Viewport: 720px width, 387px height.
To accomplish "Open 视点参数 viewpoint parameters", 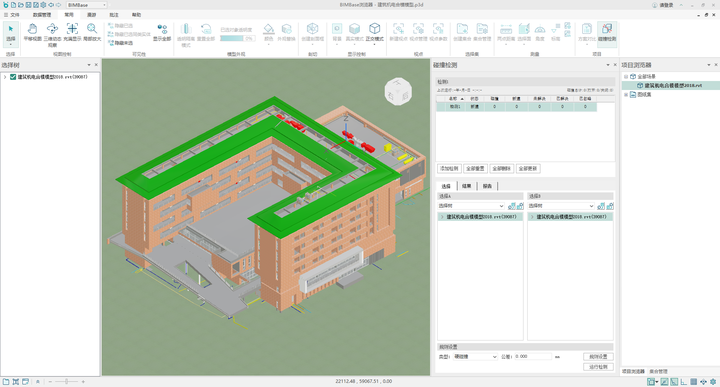I will click(438, 32).
